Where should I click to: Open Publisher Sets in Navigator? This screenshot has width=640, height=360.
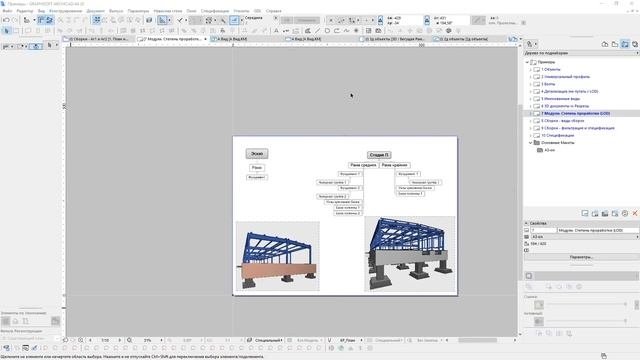coord(635,44)
